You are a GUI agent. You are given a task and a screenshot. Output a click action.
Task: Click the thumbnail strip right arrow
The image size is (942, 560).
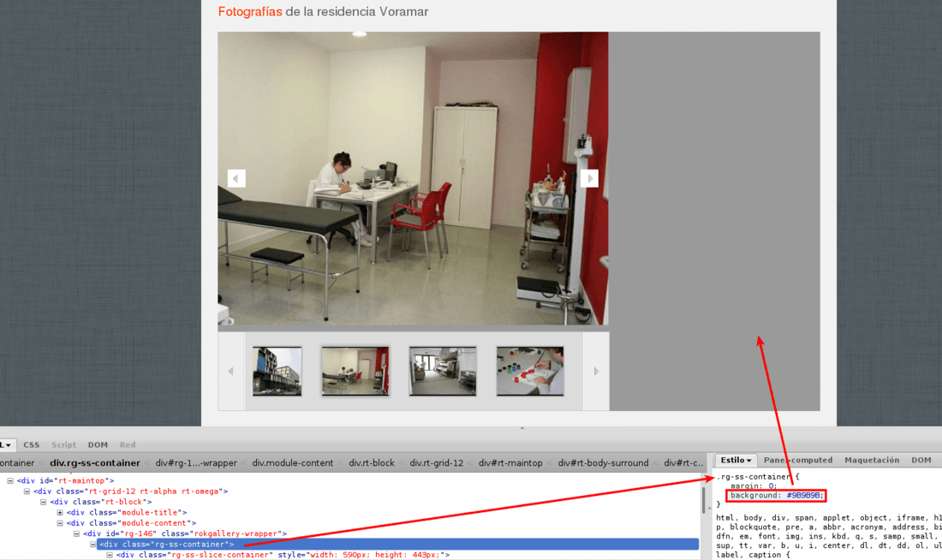596,372
